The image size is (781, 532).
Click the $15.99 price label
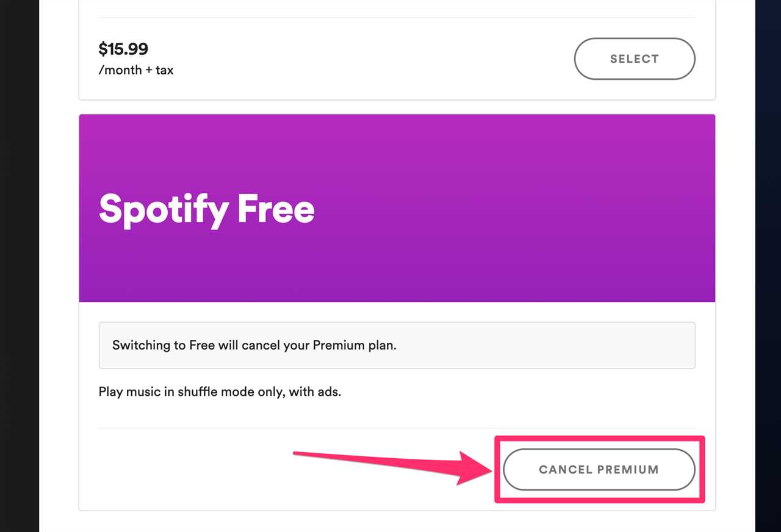tap(123, 49)
